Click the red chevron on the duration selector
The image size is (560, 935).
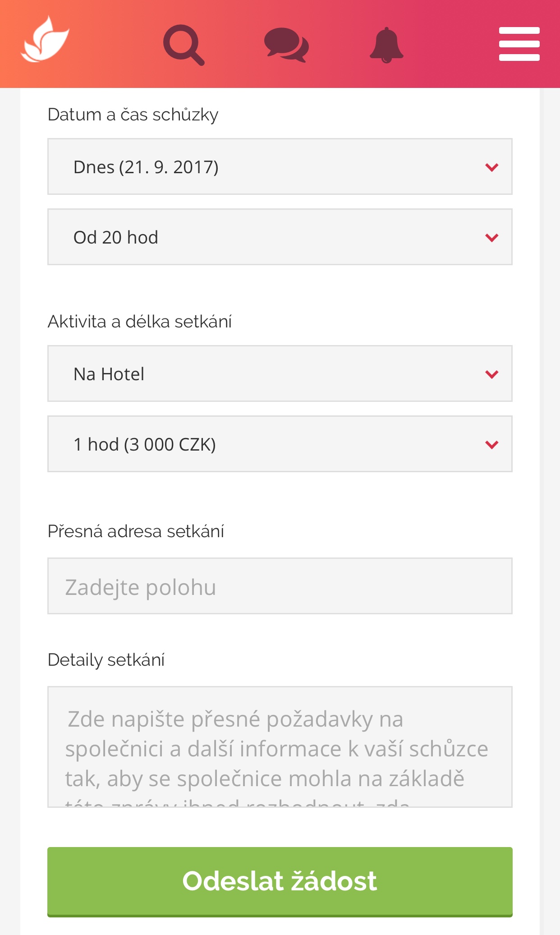[x=491, y=445]
